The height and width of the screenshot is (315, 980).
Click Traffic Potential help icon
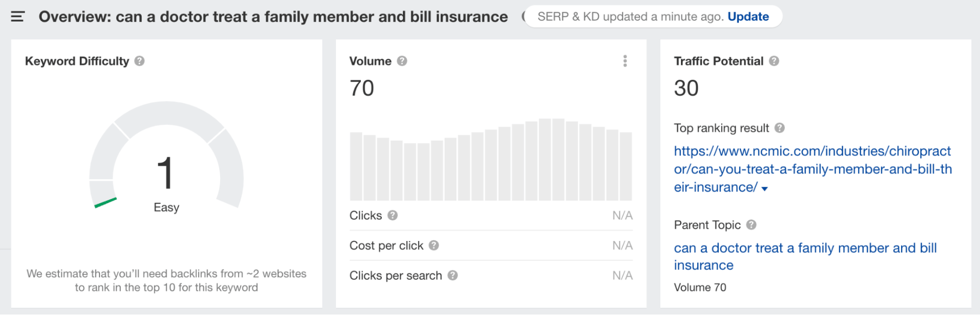(774, 61)
